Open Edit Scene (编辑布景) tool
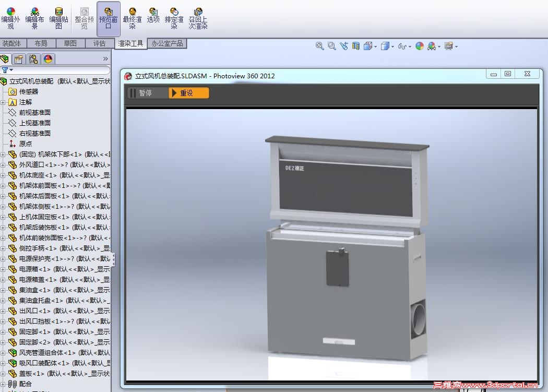Viewport: 548px width, 392px height. click(x=34, y=19)
